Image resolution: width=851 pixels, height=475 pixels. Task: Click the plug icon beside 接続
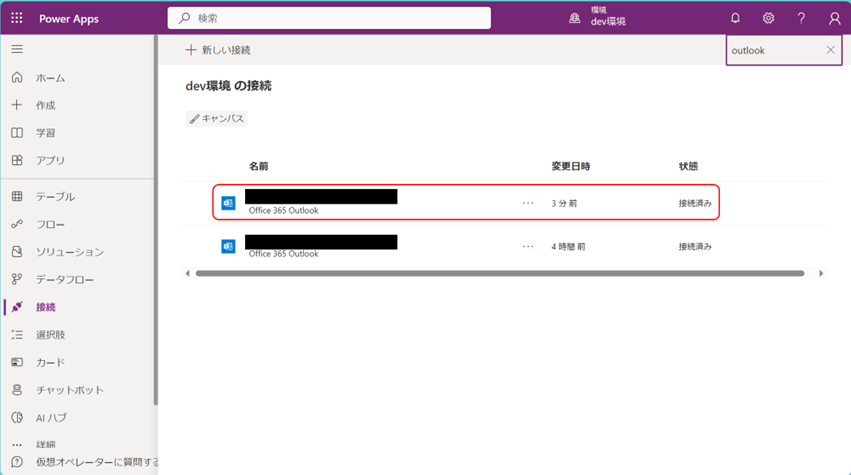pyautogui.click(x=17, y=307)
